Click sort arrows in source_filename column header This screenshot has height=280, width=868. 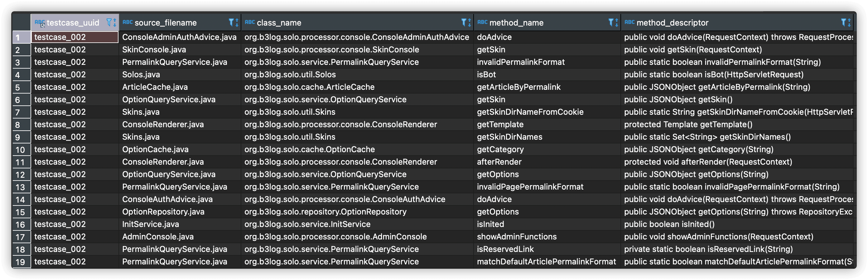[x=237, y=22]
